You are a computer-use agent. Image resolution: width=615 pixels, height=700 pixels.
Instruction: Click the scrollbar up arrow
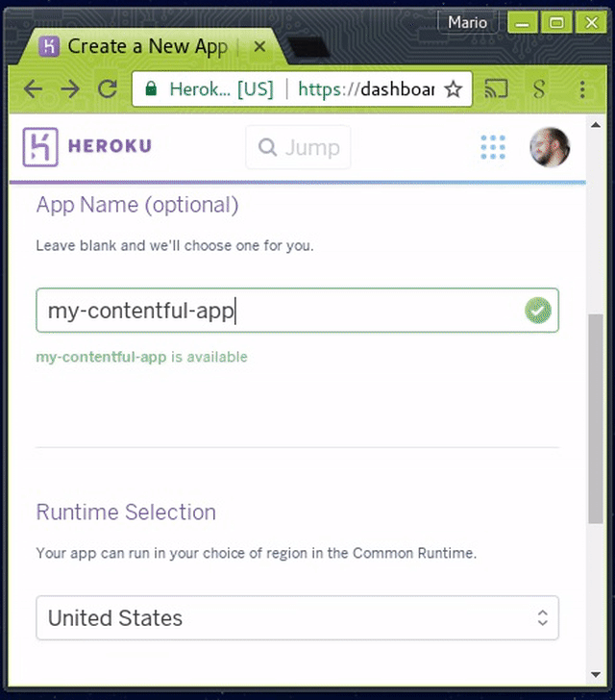[596, 125]
